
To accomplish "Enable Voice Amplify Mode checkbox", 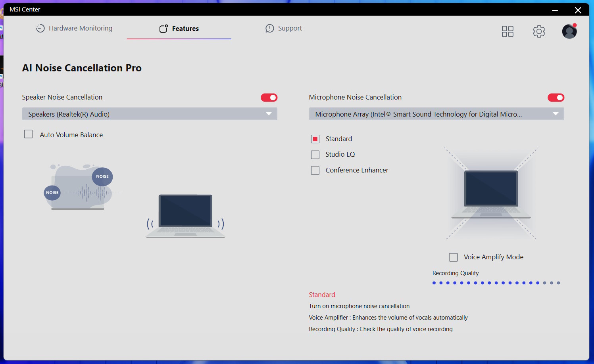I will 454,257.
